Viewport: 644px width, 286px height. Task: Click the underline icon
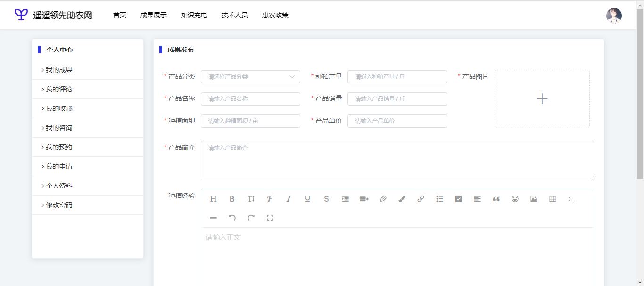[x=307, y=199]
